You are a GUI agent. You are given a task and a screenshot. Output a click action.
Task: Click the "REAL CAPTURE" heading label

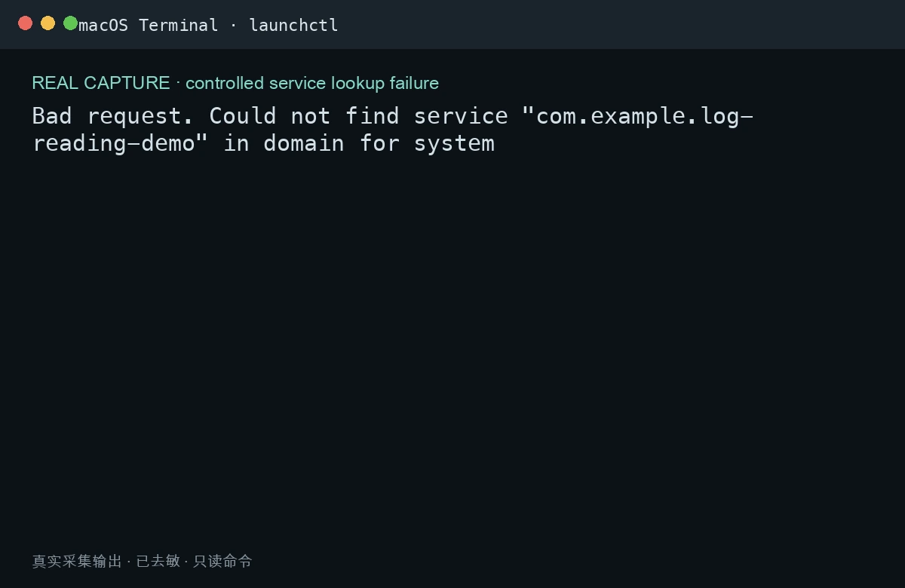tap(101, 83)
